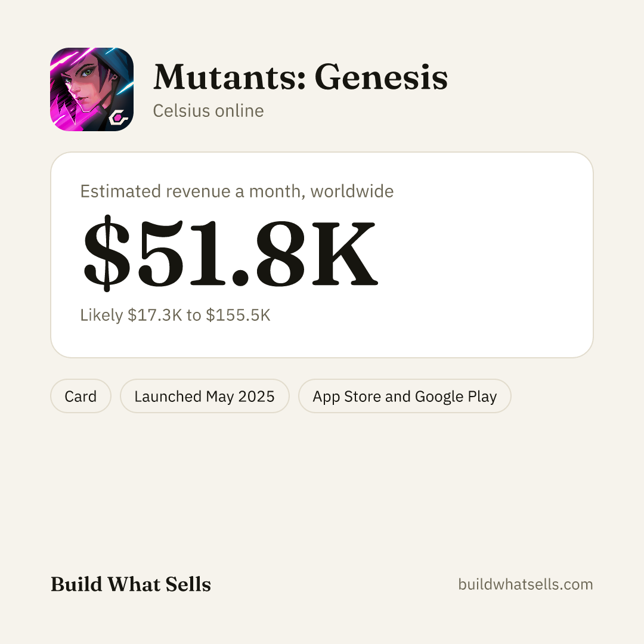The width and height of the screenshot is (644, 644).
Task: Select the Launched May 2025 tag
Action: click(205, 397)
